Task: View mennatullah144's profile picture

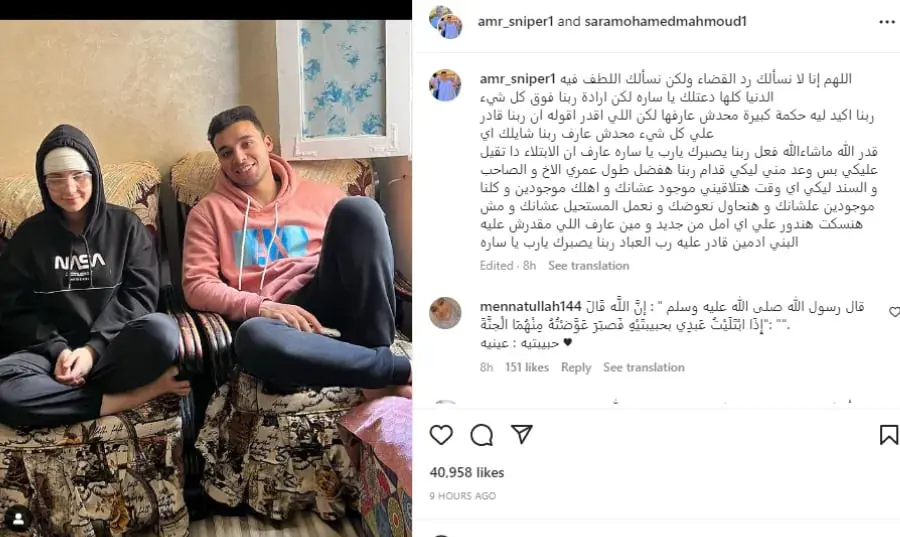Action: point(445,313)
